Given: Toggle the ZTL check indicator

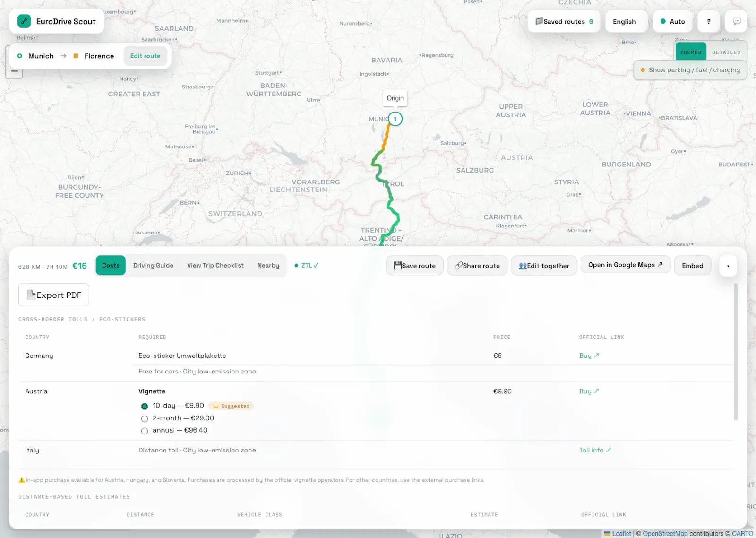Looking at the screenshot, I should pos(306,265).
